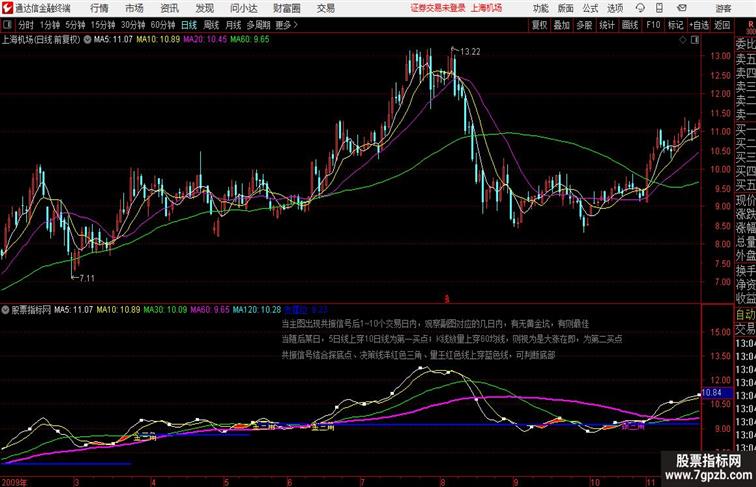Screen dimensions: 756x487
Task: Toggle the side panel icon left of 分时
Action: (7, 25)
